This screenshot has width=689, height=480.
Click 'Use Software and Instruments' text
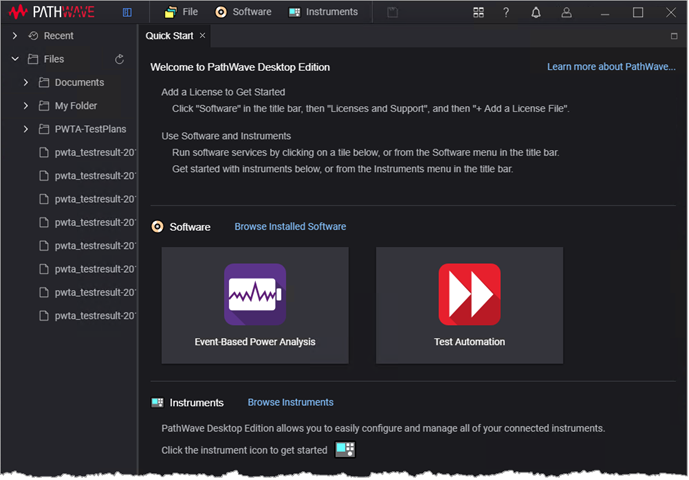(x=226, y=136)
